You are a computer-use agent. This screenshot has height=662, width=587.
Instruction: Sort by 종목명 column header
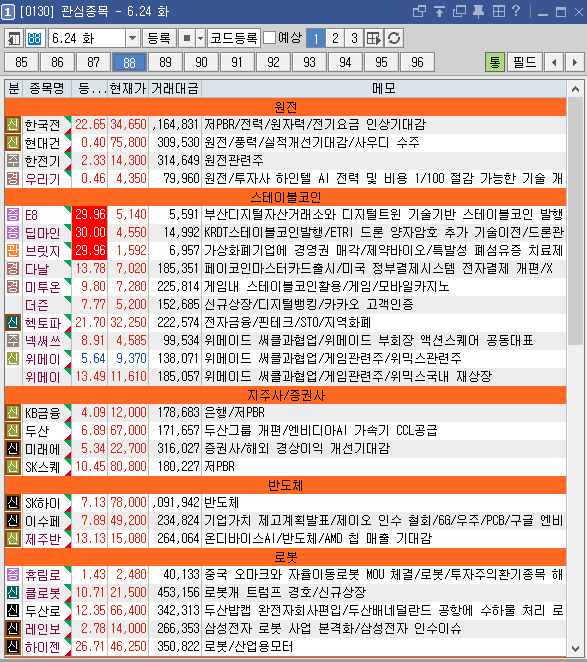point(47,88)
